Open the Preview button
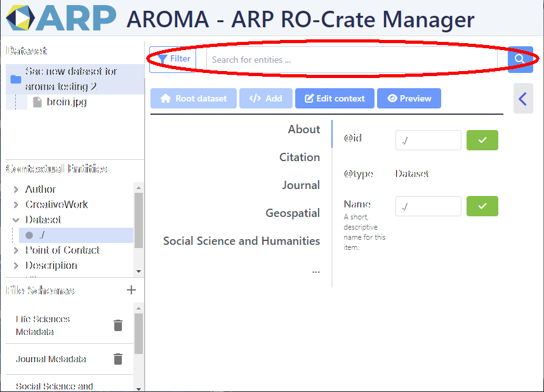 (x=409, y=98)
